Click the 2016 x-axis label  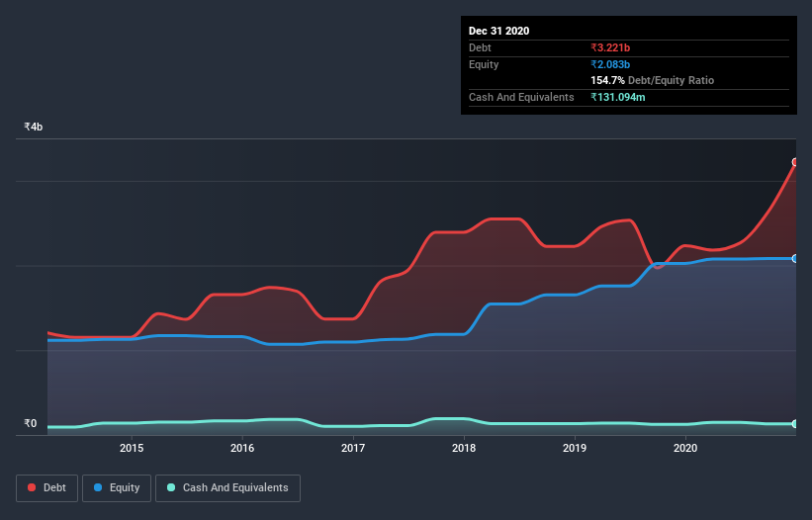242,448
